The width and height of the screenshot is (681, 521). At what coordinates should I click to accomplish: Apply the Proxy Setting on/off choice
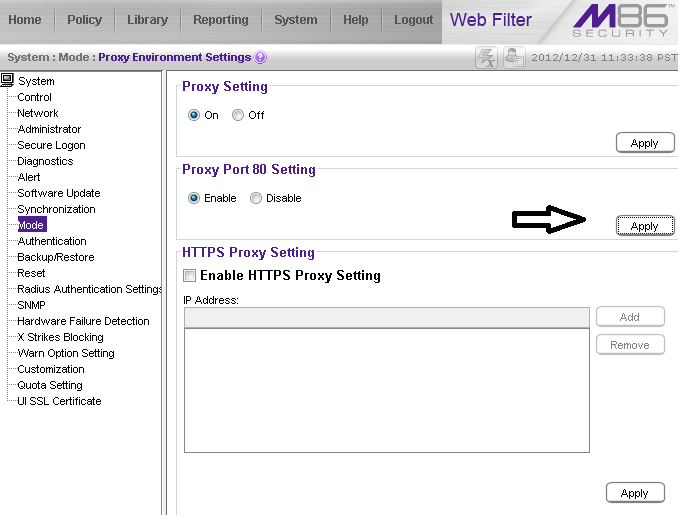coord(644,143)
